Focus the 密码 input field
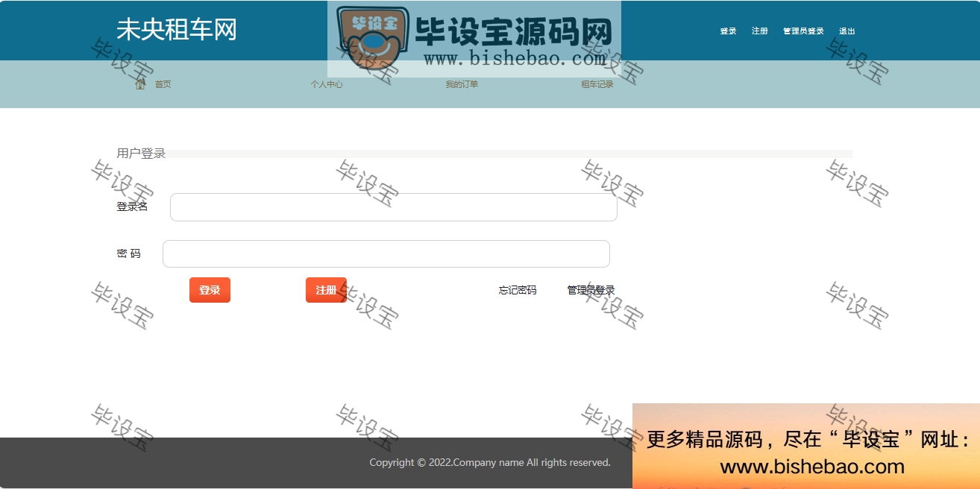Viewport: 980px width, 489px height. coord(386,253)
